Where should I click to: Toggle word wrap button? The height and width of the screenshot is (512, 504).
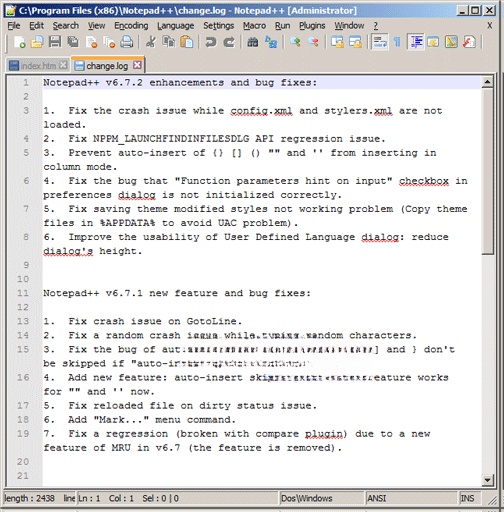[380, 42]
